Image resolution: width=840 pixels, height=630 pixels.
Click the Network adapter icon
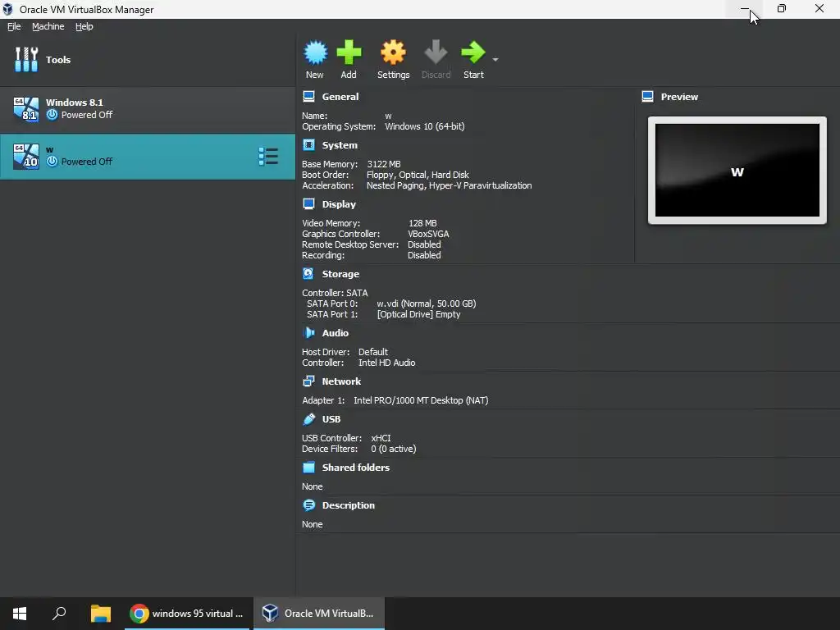(308, 381)
